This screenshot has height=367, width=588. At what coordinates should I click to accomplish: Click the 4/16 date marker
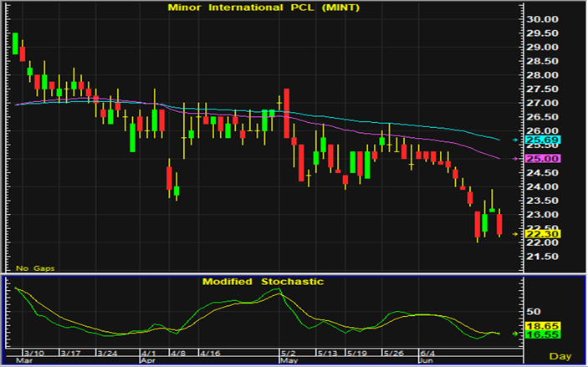pos(210,354)
